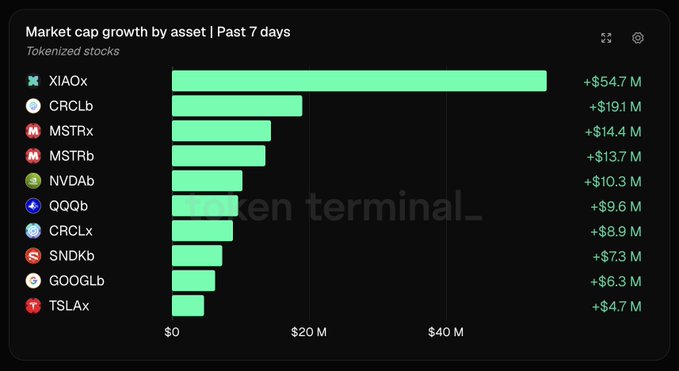Click the MSTRb asset label
679x371 pixels.
[x=71, y=156]
